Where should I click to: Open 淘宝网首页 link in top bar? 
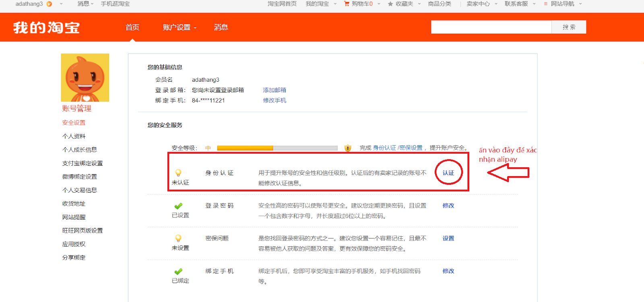pyautogui.click(x=282, y=4)
